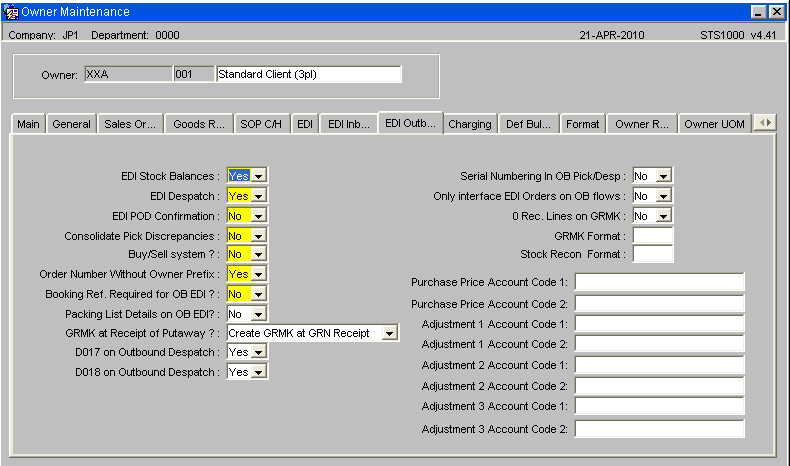
Task: Select the EDI Outb... tab
Action: pyautogui.click(x=410, y=123)
